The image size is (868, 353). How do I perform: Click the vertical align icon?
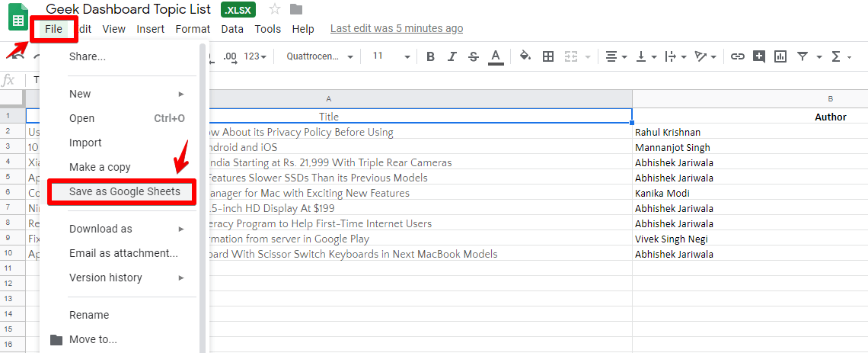click(642, 56)
